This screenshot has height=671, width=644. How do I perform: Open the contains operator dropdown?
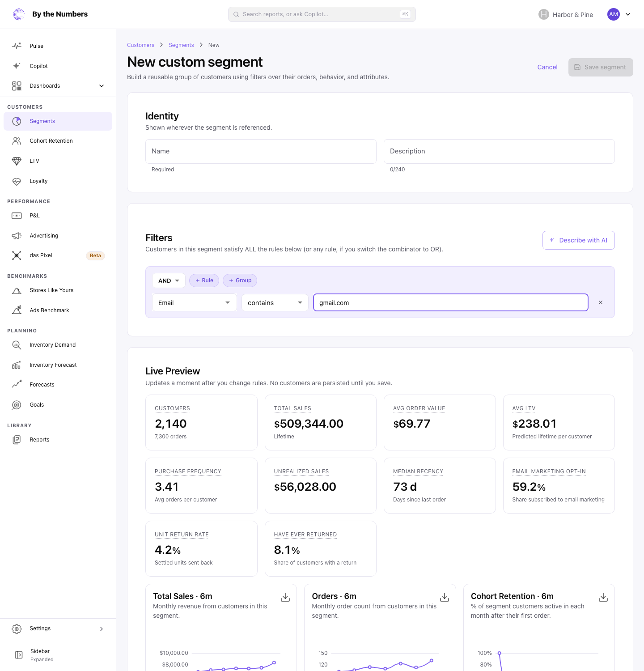pos(275,303)
